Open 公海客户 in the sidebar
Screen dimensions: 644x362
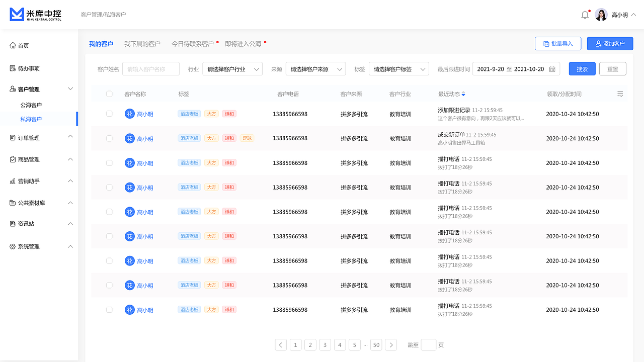(x=31, y=105)
